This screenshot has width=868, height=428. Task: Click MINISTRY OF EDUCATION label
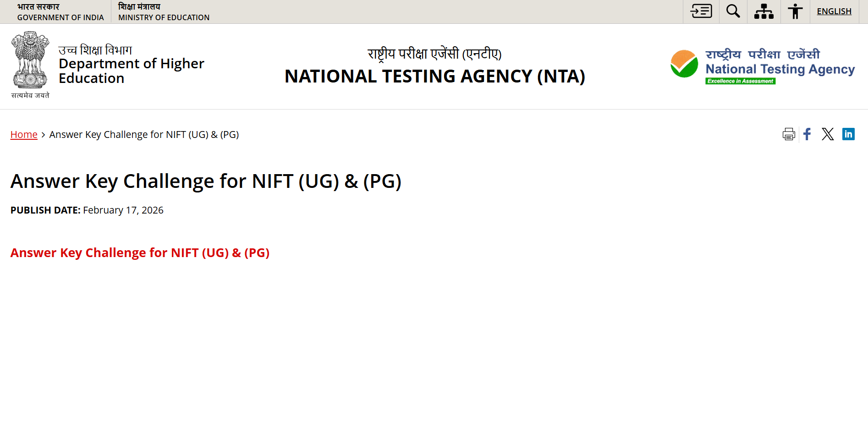tap(164, 17)
